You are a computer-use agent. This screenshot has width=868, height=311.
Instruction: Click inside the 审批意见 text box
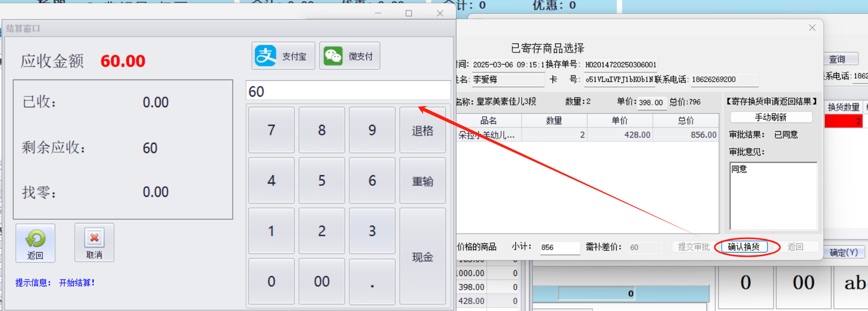point(774,196)
